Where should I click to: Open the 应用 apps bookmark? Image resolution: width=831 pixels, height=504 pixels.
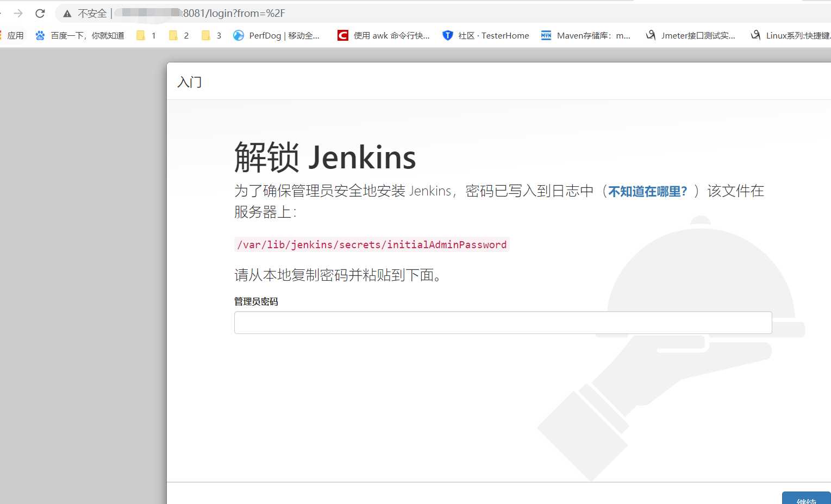pos(12,35)
